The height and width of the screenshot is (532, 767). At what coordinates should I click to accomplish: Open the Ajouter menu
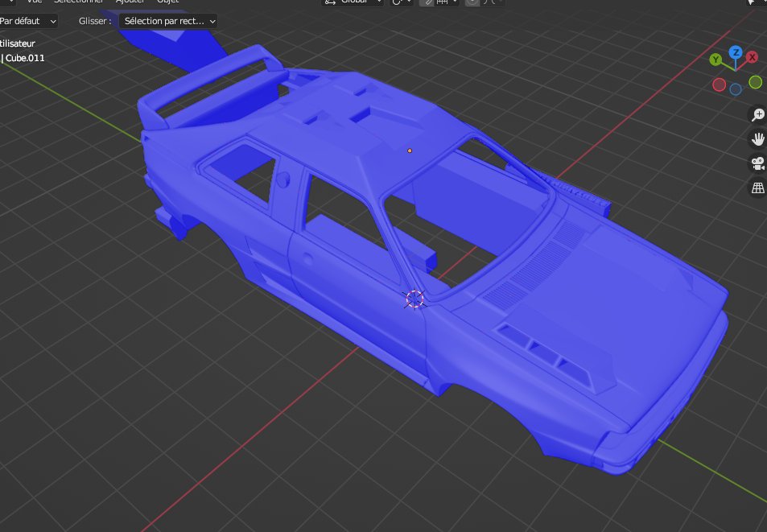(x=130, y=2)
